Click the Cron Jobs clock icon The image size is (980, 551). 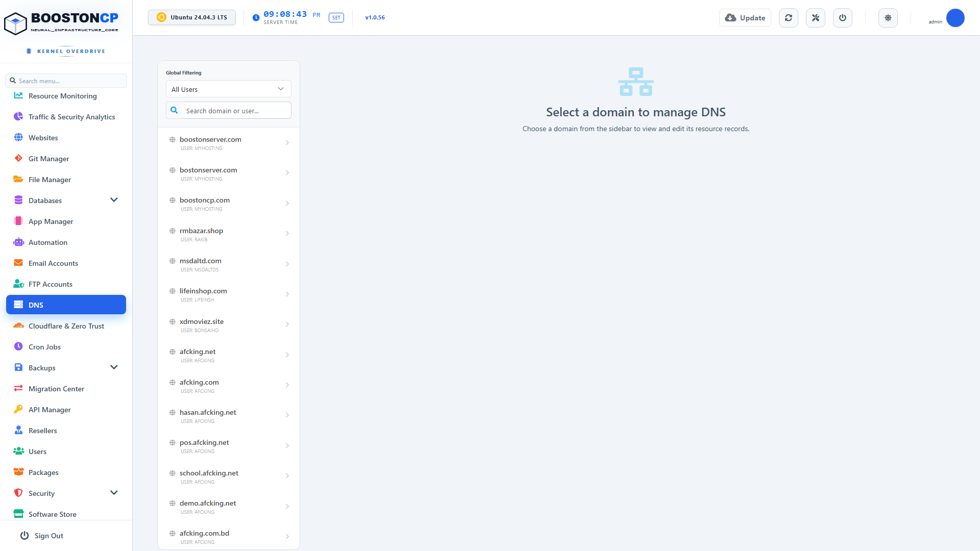tap(18, 347)
